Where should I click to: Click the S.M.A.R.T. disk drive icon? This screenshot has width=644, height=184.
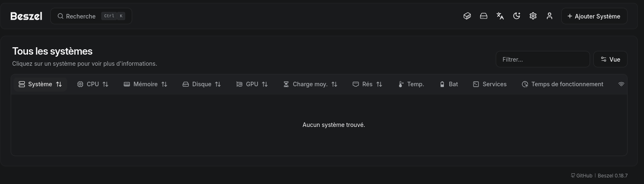click(483, 16)
